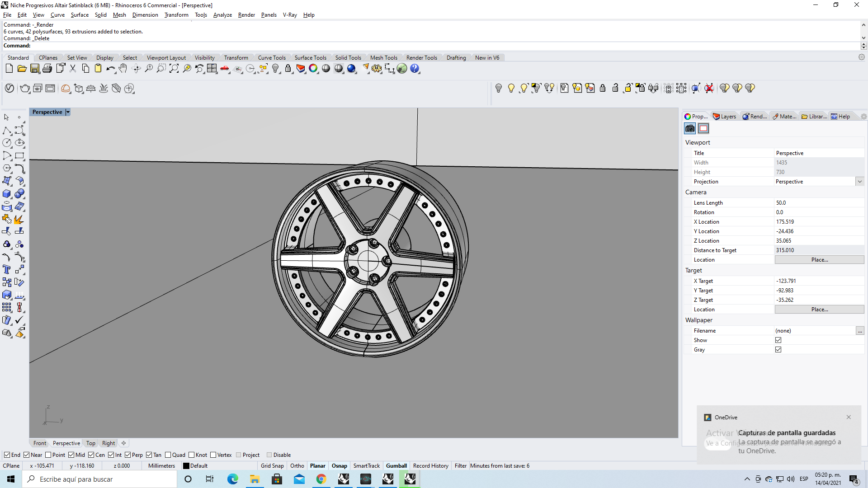Select the Polygon tool in left toolbar

[7, 169]
